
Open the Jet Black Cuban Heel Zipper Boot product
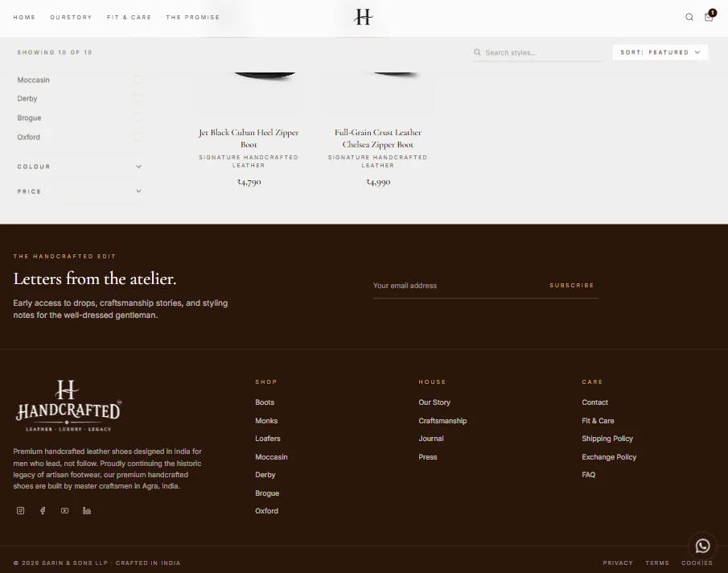(x=249, y=138)
